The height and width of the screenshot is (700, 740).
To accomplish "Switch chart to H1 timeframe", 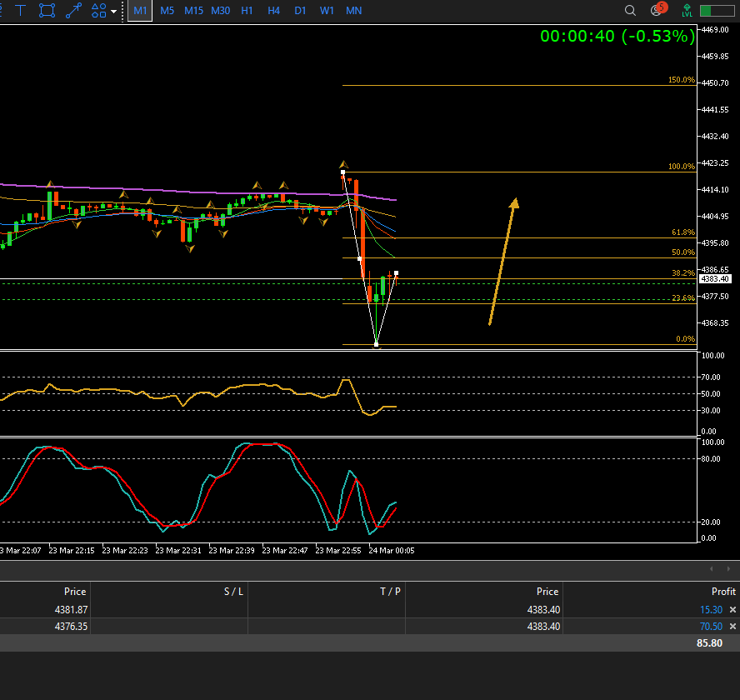I will (x=247, y=11).
